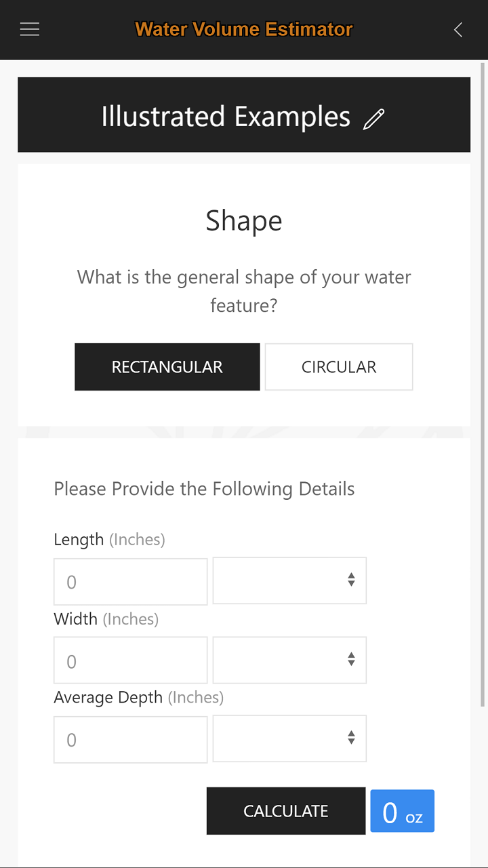Open the Length unit spinner arrows

pos(351,580)
